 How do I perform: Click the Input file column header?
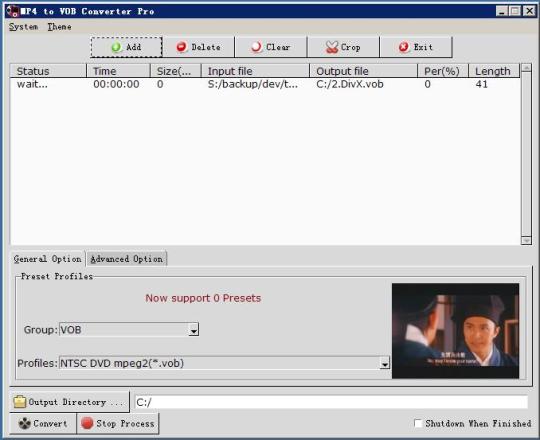[255, 71]
